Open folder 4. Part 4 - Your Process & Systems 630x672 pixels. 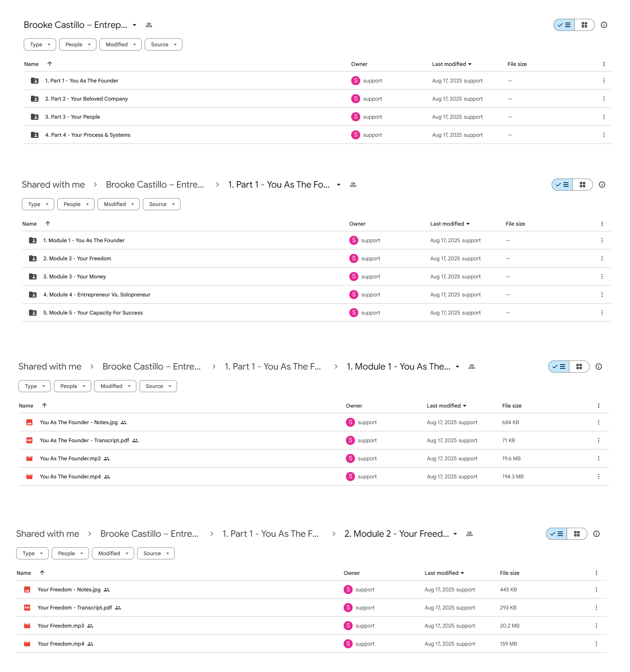[x=88, y=135]
